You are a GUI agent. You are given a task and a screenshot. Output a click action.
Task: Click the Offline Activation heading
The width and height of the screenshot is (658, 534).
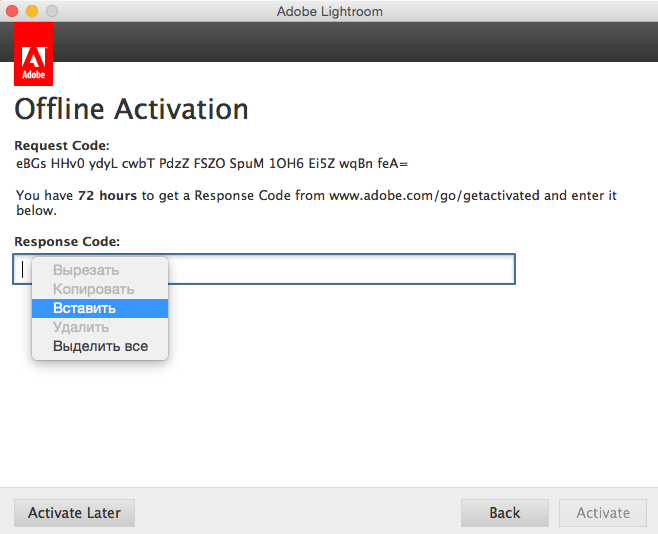click(x=131, y=109)
